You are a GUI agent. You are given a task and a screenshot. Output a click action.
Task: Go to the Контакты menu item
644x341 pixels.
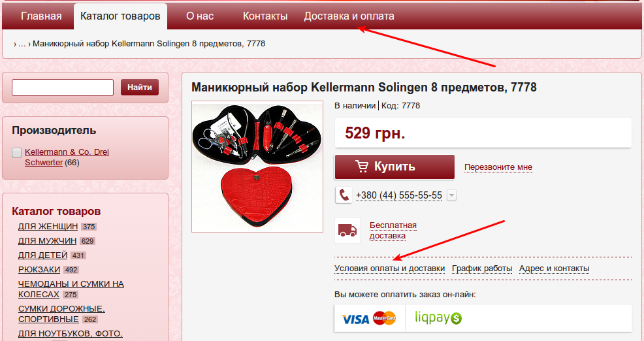click(x=265, y=16)
